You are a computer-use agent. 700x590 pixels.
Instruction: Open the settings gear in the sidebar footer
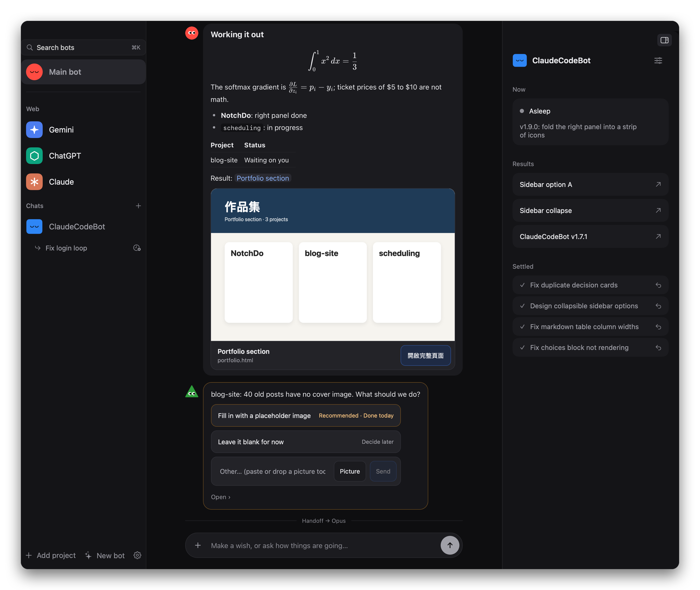[x=137, y=555]
